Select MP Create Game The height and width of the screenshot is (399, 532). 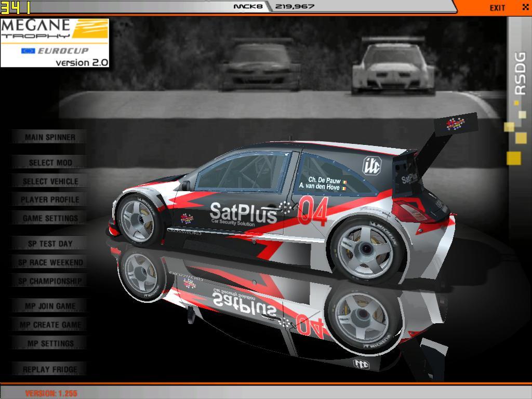[50, 325]
